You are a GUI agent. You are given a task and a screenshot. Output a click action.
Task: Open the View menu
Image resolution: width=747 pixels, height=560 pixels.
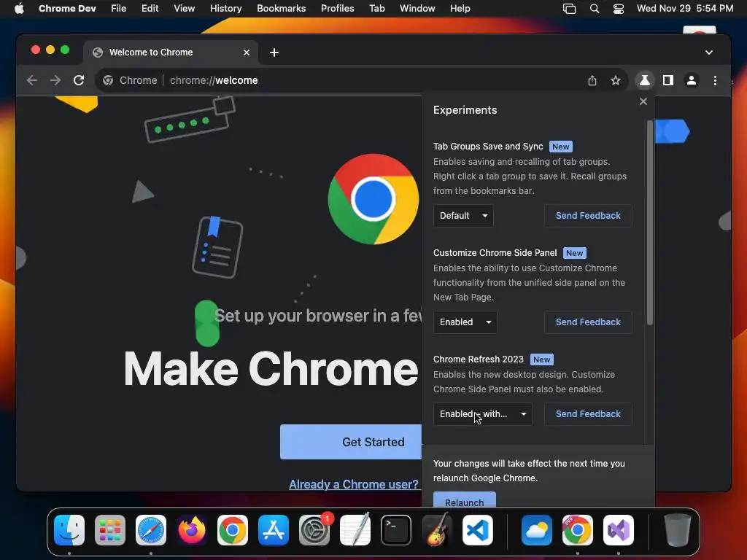pyautogui.click(x=185, y=8)
